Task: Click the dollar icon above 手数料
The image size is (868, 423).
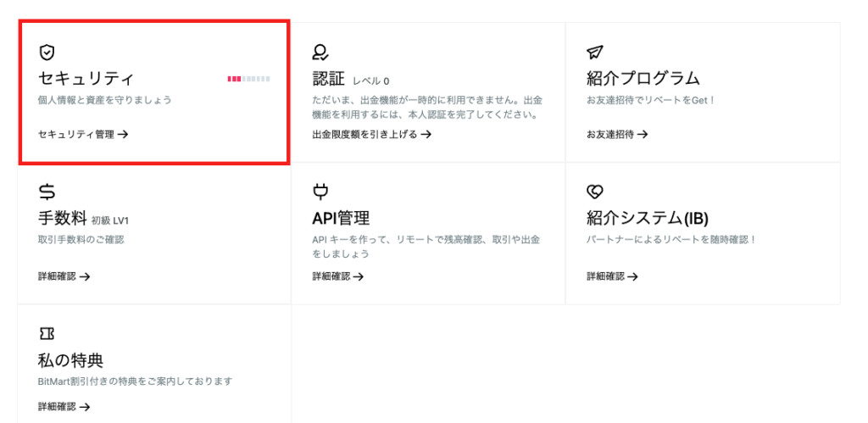Action: [47, 192]
